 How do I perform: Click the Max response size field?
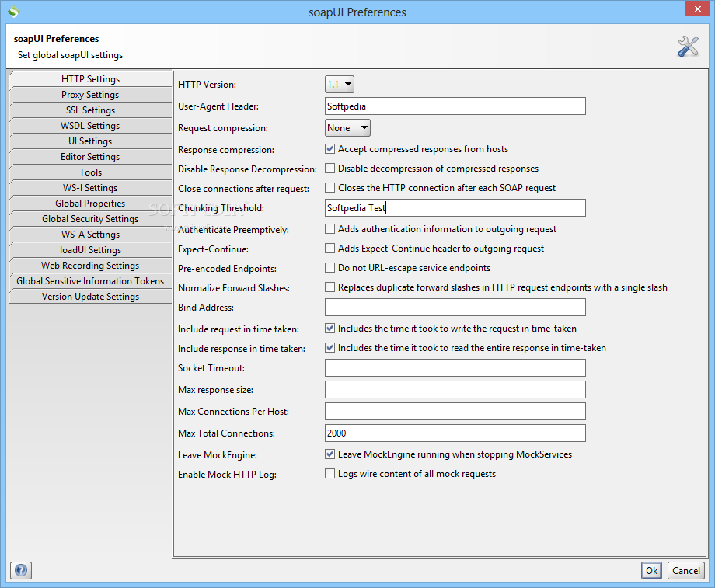(x=455, y=390)
